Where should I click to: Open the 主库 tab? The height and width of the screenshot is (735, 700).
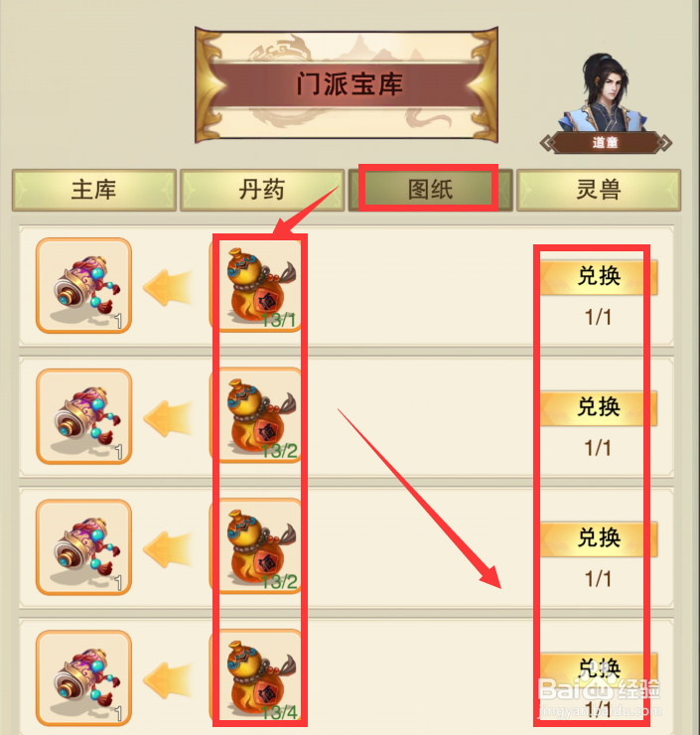(x=94, y=191)
